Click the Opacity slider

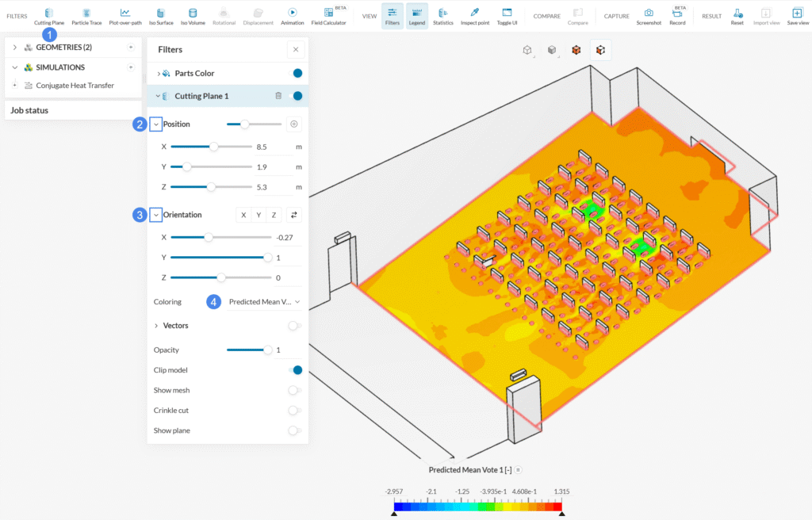point(247,350)
